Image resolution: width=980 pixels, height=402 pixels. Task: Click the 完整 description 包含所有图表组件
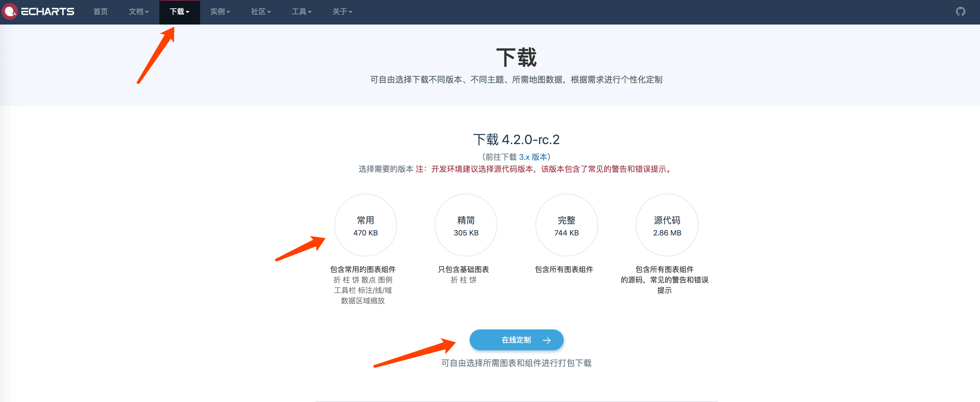[x=564, y=269]
